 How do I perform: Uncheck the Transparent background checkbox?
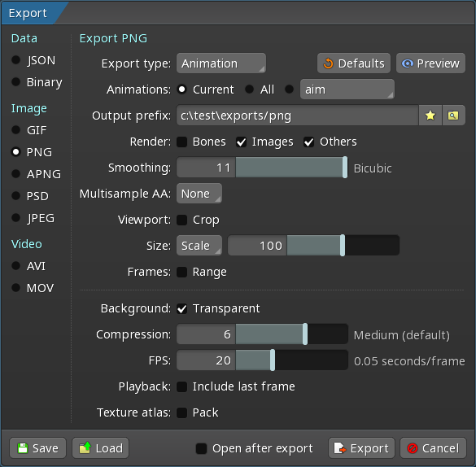point(182,308)
